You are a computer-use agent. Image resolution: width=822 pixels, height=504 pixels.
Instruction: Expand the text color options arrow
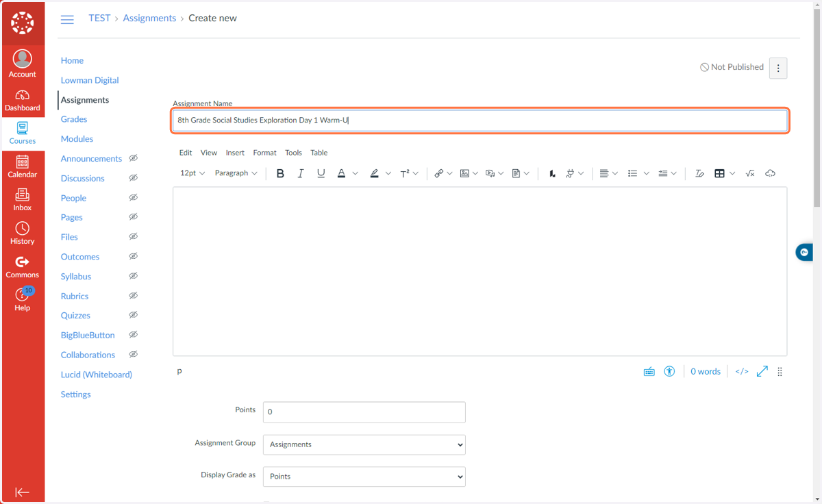(x=355, y=173)
